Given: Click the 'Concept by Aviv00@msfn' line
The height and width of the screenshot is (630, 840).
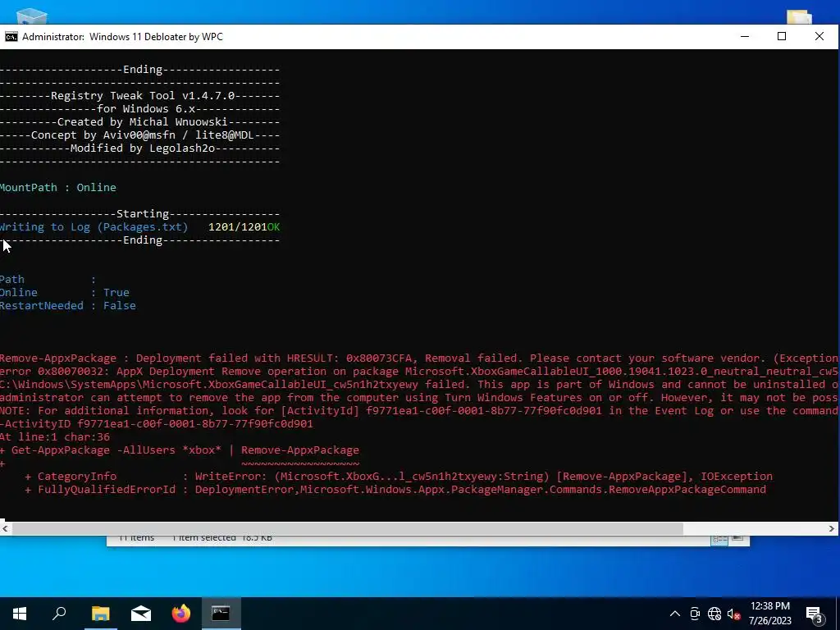Looking at the screenshot, I should 139,135.
